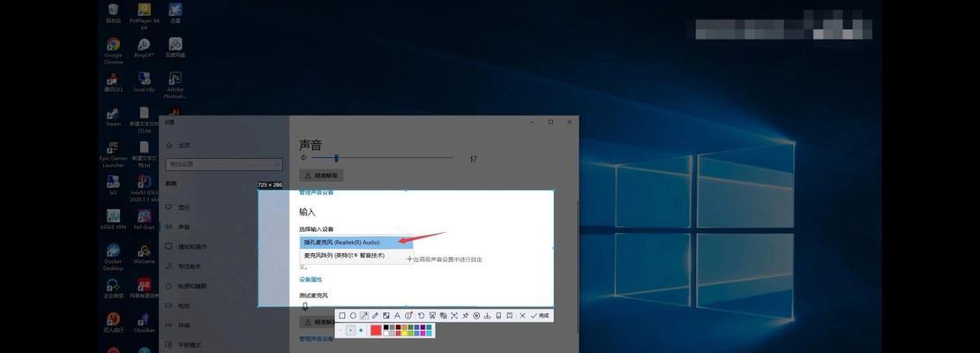The width and height of the screenshot is (980, 353).
Task: Click the speaker icon beside volume slider
Action: (x=304, y=159)
